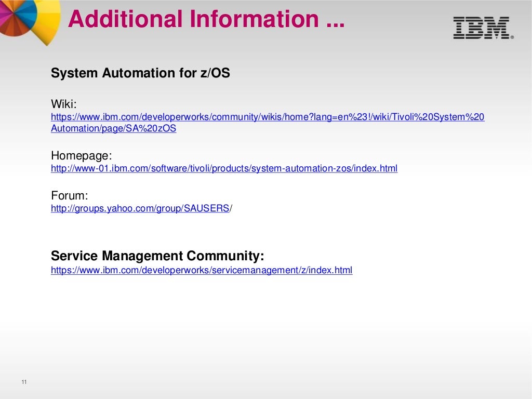Click the IBM logo
The image size is (532, 399).
coord(484,28)
